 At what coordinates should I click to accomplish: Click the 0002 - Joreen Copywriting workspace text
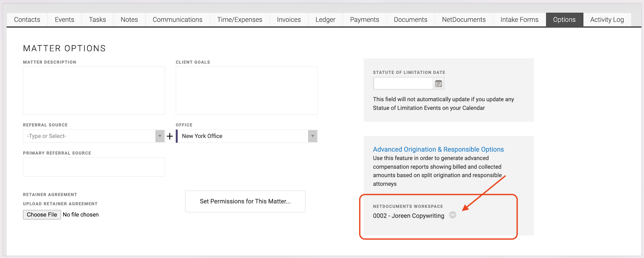click(x=409, y=216)
